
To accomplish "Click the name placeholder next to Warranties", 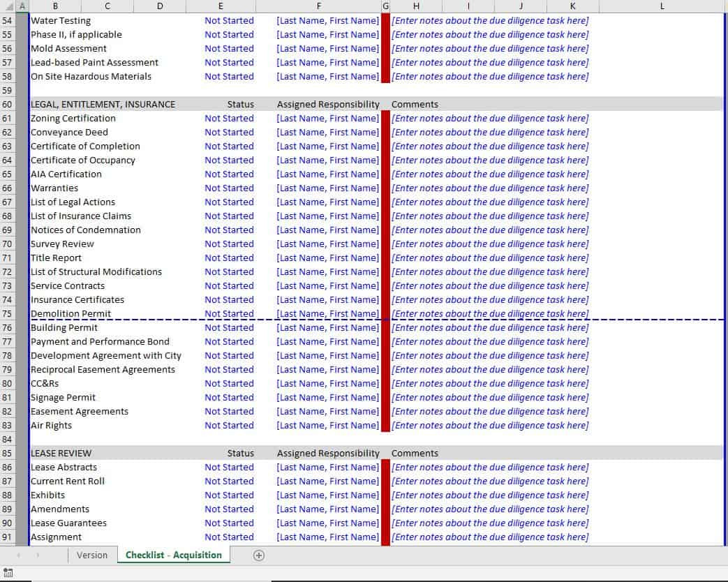I will [x=328, y=188].
